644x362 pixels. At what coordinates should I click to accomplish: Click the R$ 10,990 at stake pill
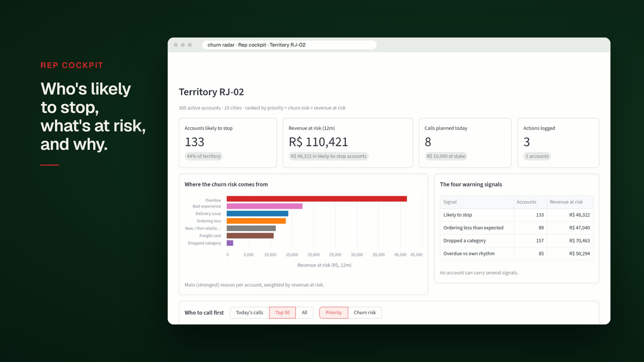446,156
